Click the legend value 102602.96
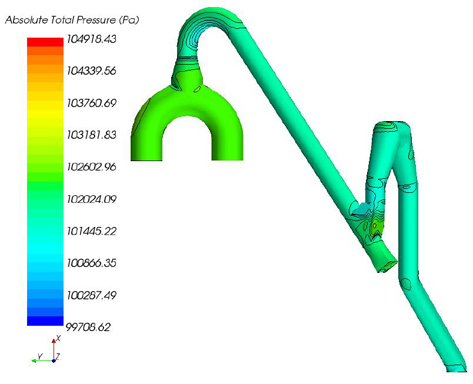Screen dimensions: 473x384 [x=92, y=166]
